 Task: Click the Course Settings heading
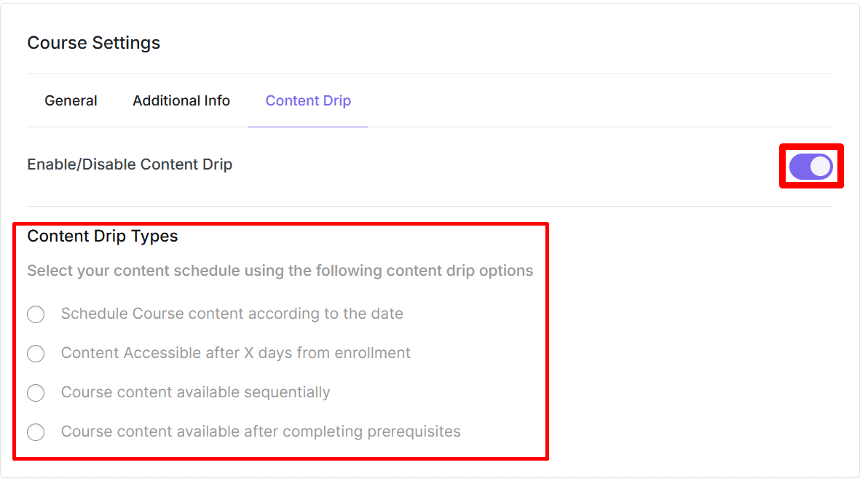point(93,42)
